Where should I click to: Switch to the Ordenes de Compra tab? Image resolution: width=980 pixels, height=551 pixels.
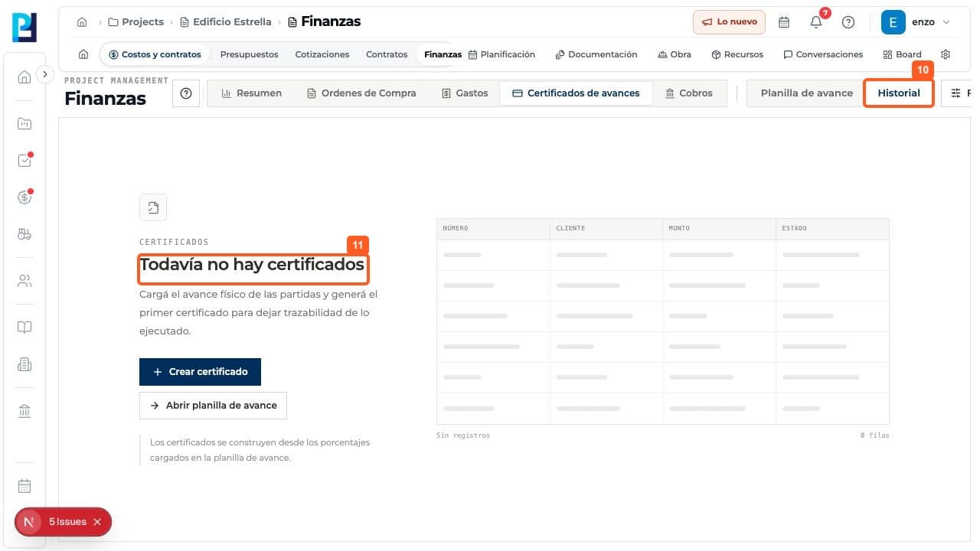pos(361,93)
